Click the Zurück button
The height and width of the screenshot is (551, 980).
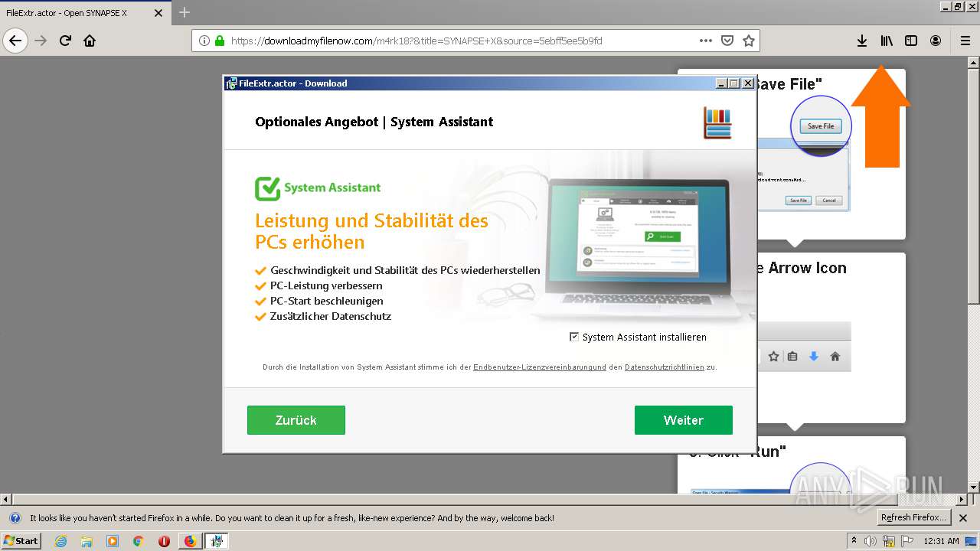pos(296,420)
